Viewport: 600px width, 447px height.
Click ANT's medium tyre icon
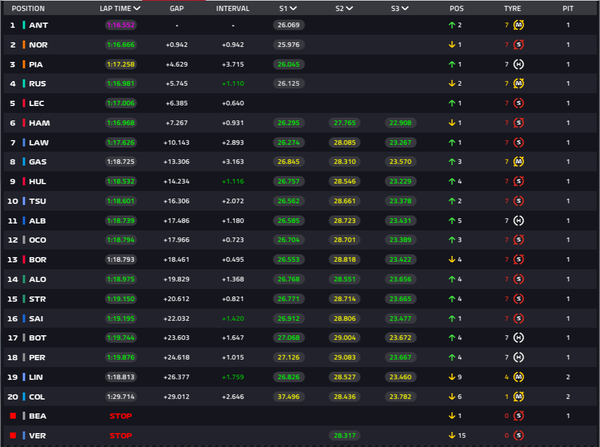coord(518,25)
